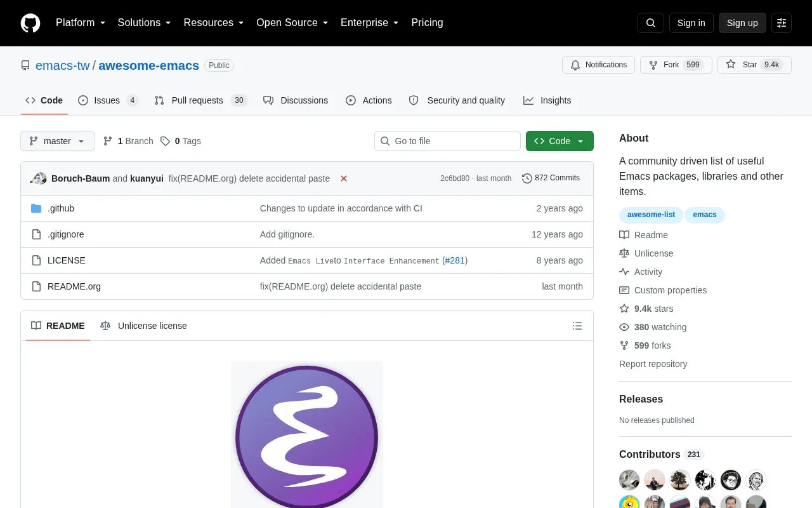Open the Open Source menu
This screenshot has width=812, height=508.
(x=292, y=23)
